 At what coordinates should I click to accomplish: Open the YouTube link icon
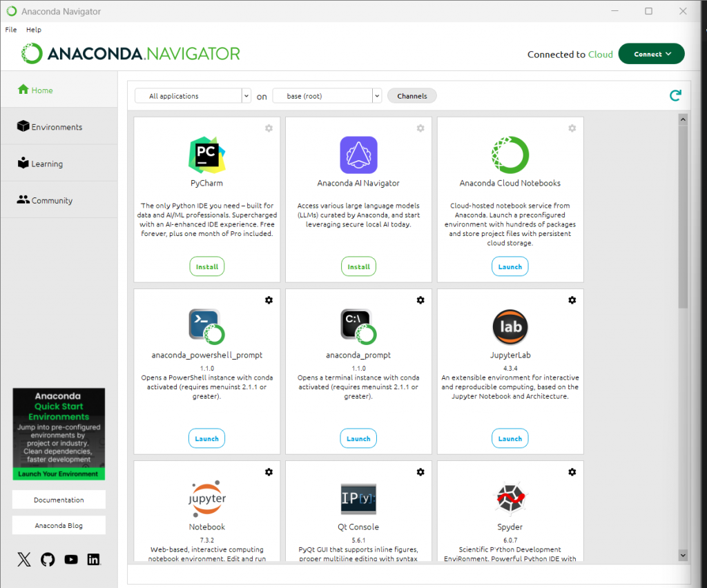(71, 559)
